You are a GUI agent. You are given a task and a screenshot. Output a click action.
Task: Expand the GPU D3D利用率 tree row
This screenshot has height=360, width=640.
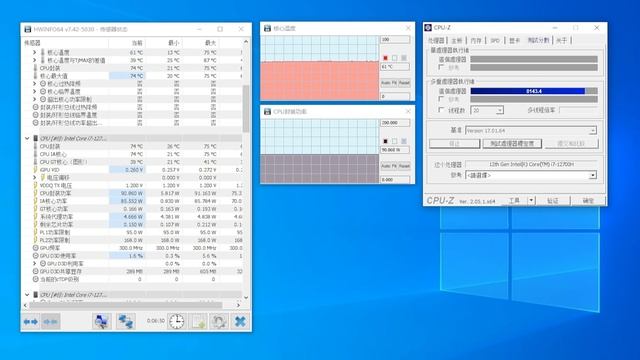pos(35,264)
